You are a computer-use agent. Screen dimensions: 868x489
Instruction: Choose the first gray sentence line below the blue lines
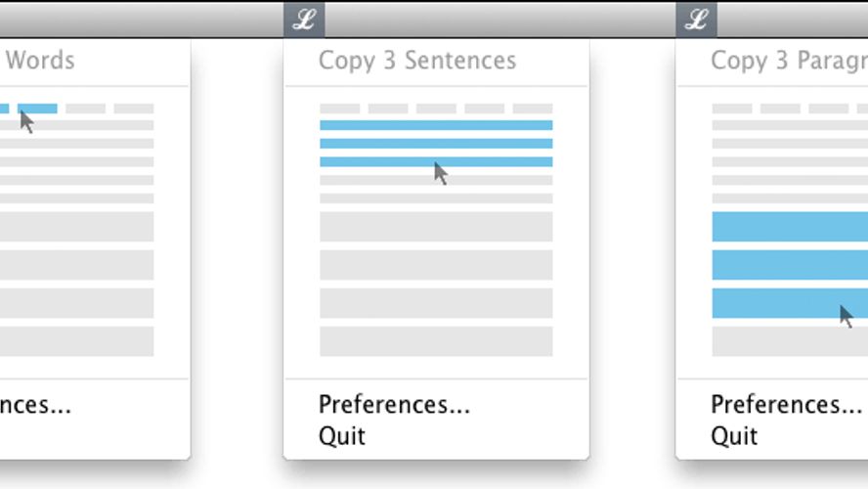point(436,180)
